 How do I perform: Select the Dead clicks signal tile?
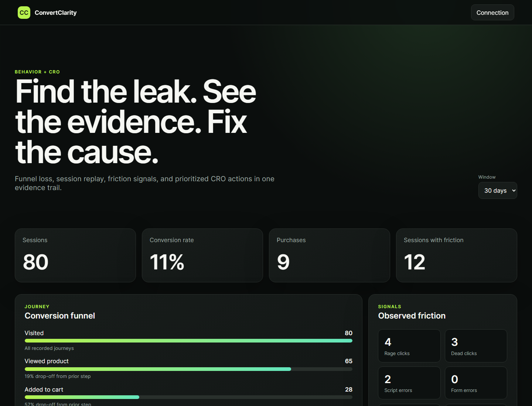click(476, 346)
